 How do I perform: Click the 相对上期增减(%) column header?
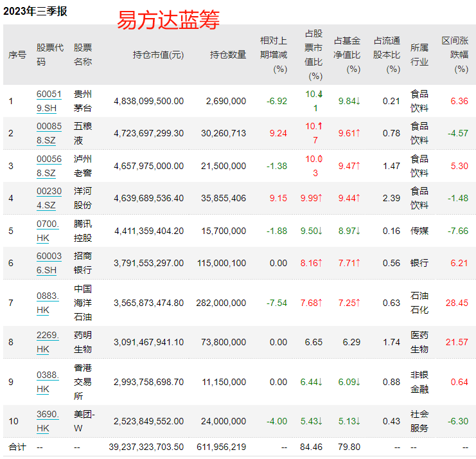click(x=274, y=55)
